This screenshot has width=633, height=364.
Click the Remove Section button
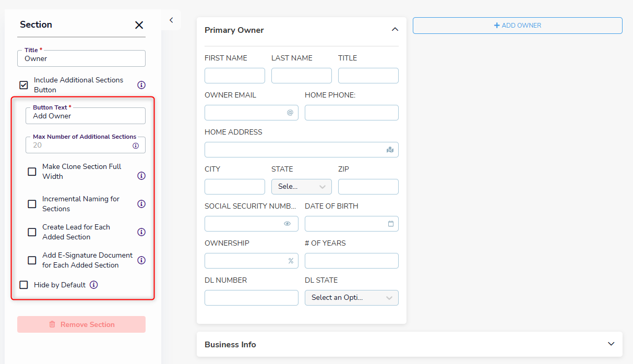click(x=81, y=324)
